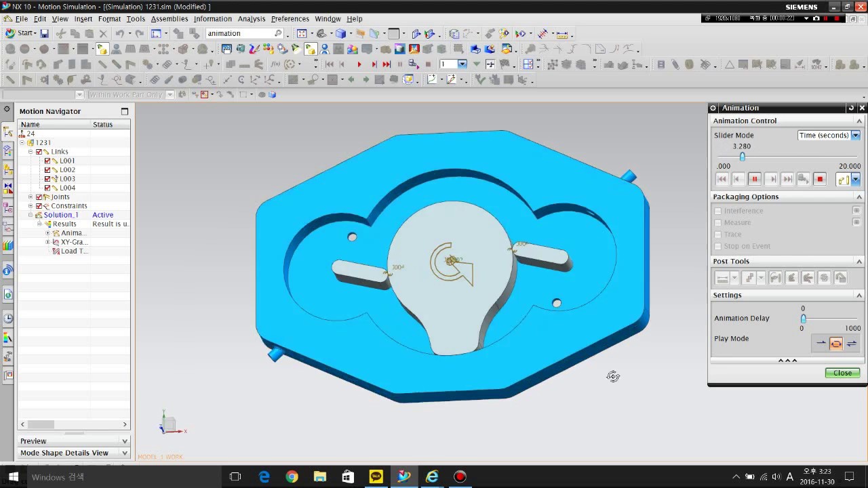Image resolution: width=868 pixels, height=488 pixels.
Task: Collapse the Packaging Options section
Action: pos(859,197)
